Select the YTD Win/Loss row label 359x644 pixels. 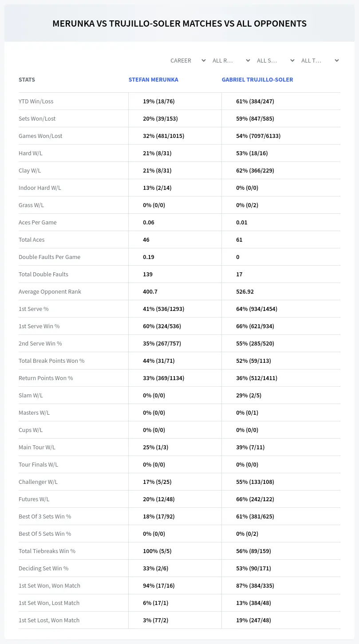pyautogui.click(x=36, y=101)
